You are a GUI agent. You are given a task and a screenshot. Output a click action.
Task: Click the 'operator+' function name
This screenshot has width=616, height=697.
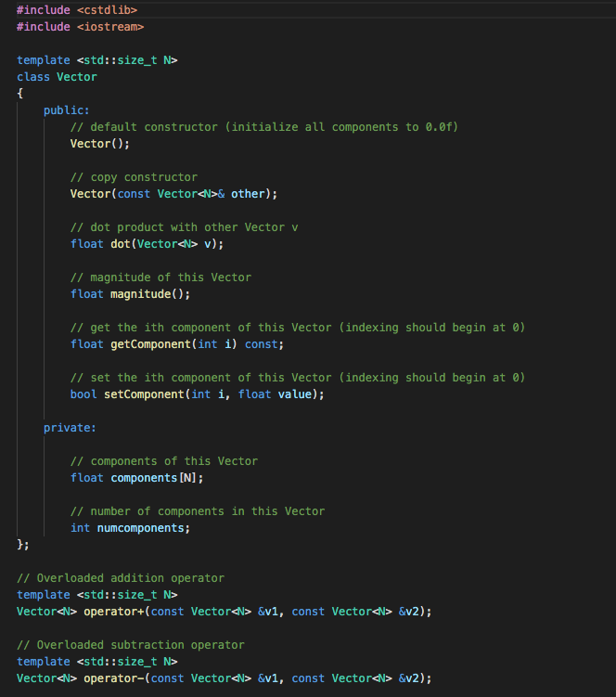pyautogui.click(x=114, y=612)
